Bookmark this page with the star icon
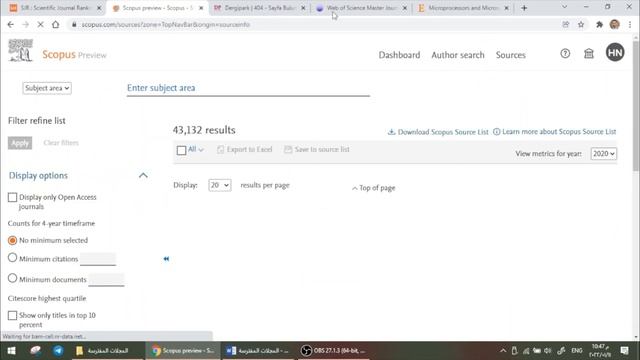The width and height of the screenshot is (640, 360). tap(581, 24)
